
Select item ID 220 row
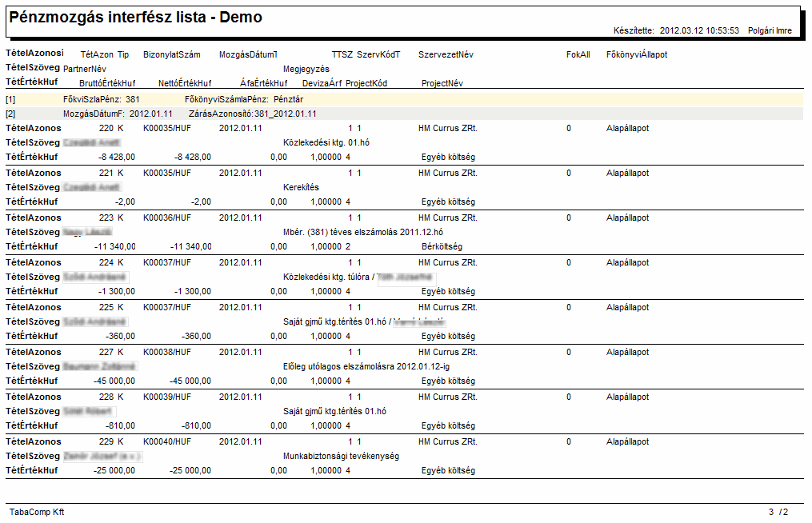[405, 129]
